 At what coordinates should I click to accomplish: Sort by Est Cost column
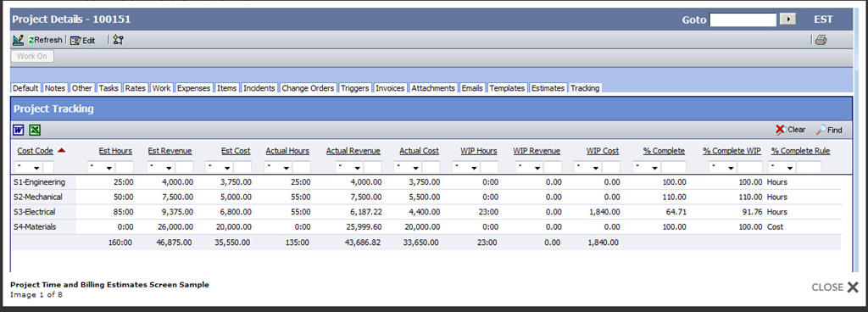(236, 150)
